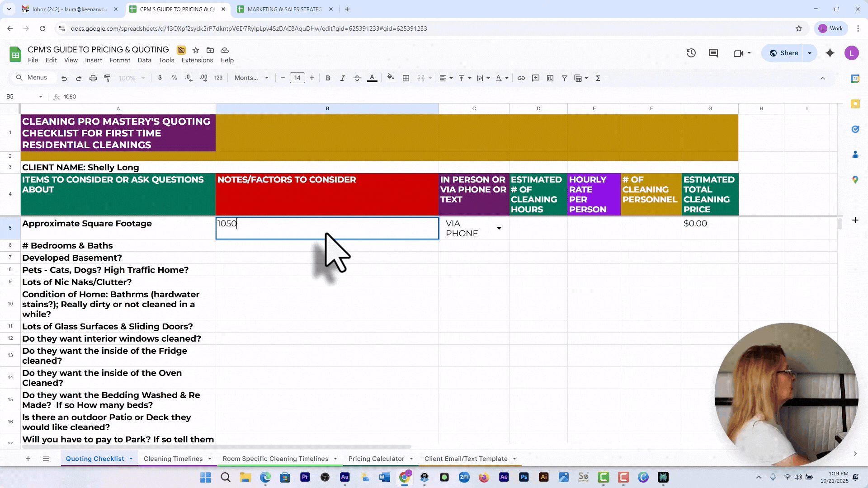
Task: Open the Montserrat font dropdown
Action: (x=251, y=78)
